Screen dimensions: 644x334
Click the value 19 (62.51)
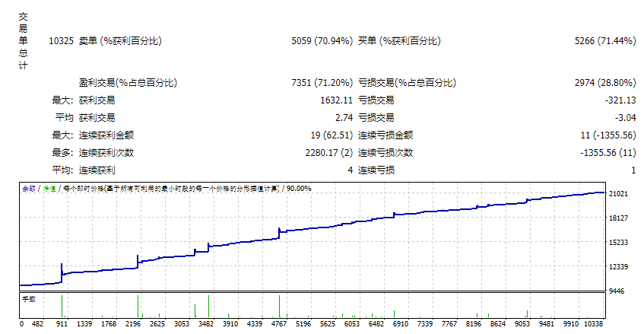[332, 135]
